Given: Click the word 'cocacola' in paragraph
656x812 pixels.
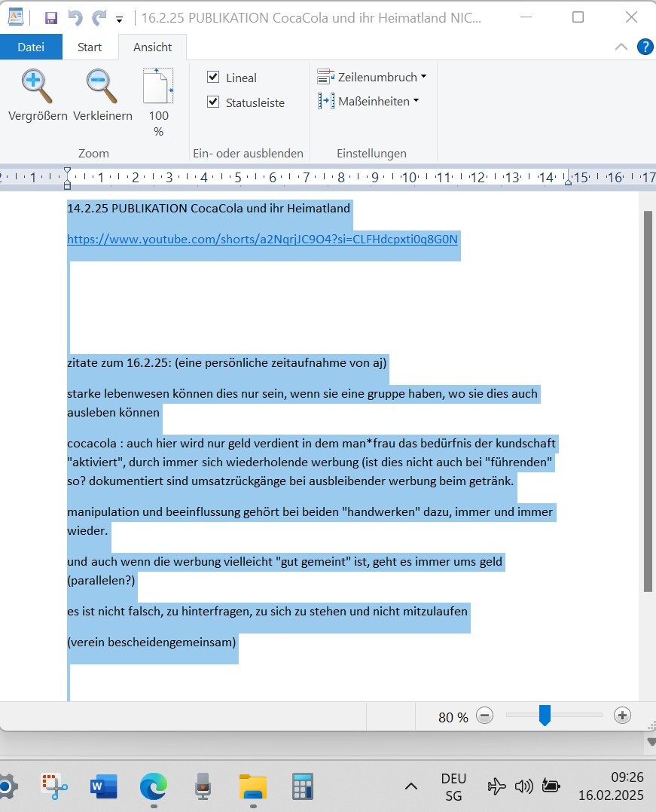Looking at the screenshot, I should click(92, 443).
